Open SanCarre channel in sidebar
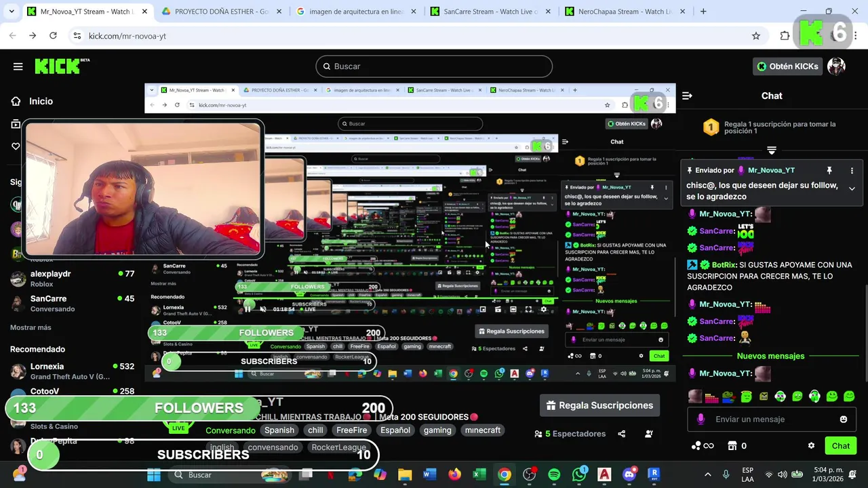Screen dimensions: 868x488 [71, 303]
